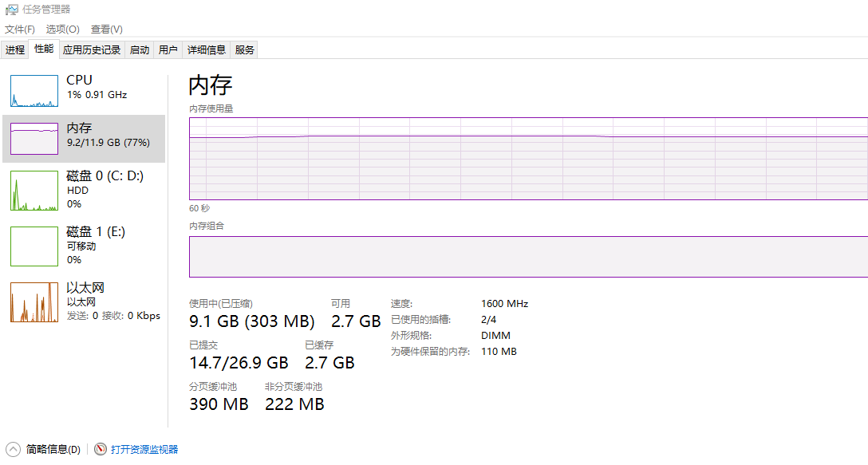This screenshot has height=465, width=868.
Task: Switch to the 应用历史记录 tab
Action: pos(92,49)
